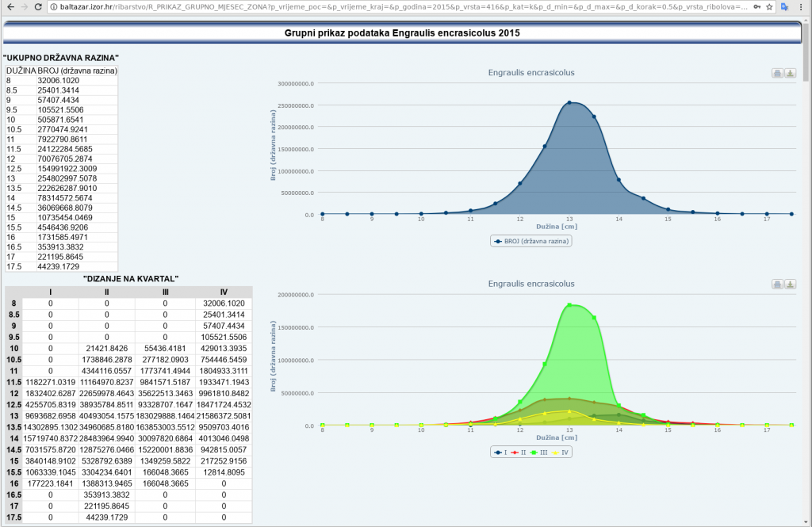Viewport: 812px width, 527px height.
Task: Open Google Translate icon in address bar
Action: pos(785,7)
